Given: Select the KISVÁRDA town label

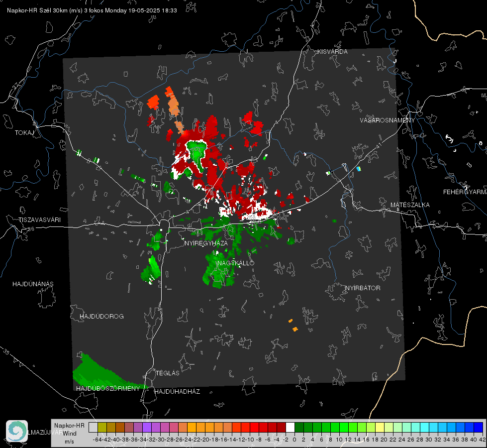Looking at the screenshot, I should (x=332, y=52).
